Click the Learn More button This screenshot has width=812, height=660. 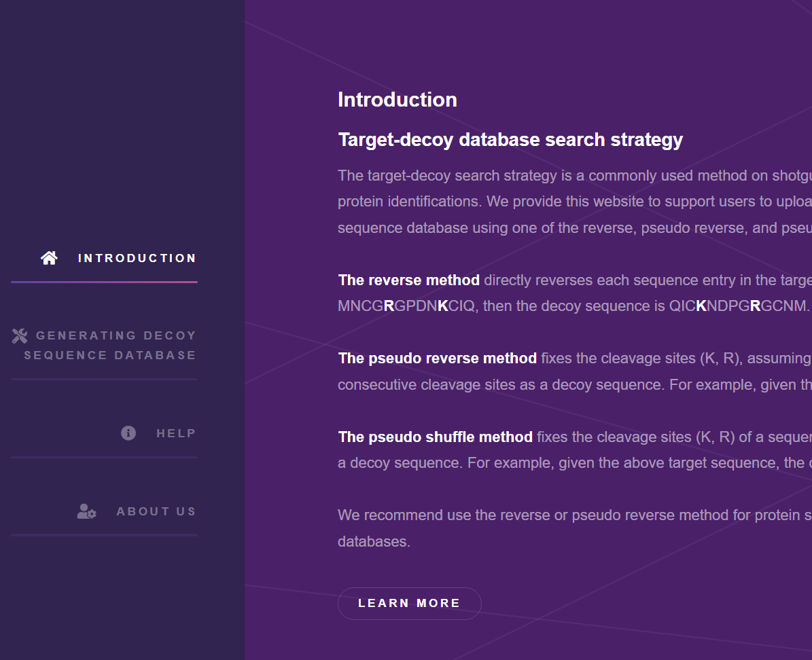pyautogui.click(x=410, y=604)
